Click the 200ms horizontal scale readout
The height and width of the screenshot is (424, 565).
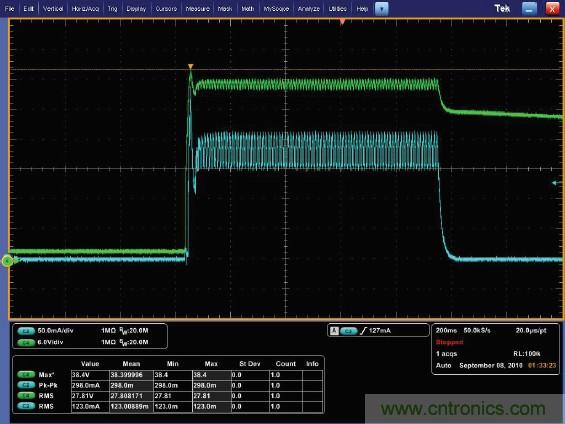click(x=446, y=330)
